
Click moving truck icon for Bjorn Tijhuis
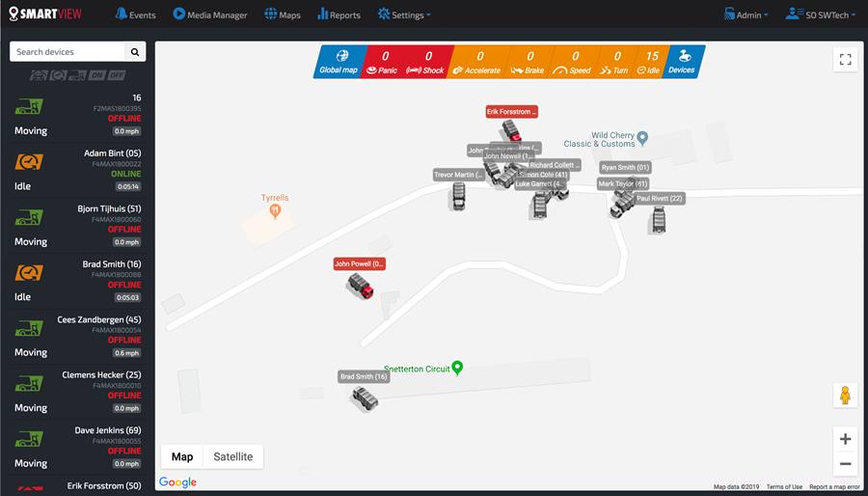coord(29,217)
